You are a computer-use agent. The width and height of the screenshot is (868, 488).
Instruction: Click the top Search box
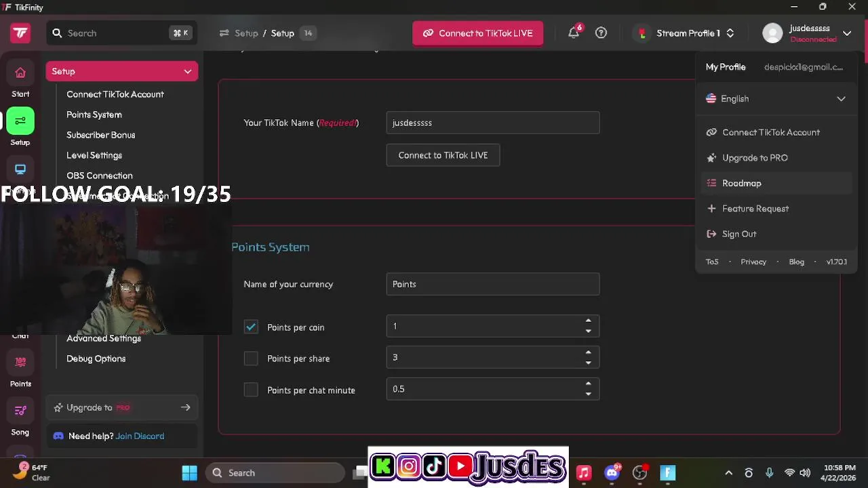tap(122, 33)
